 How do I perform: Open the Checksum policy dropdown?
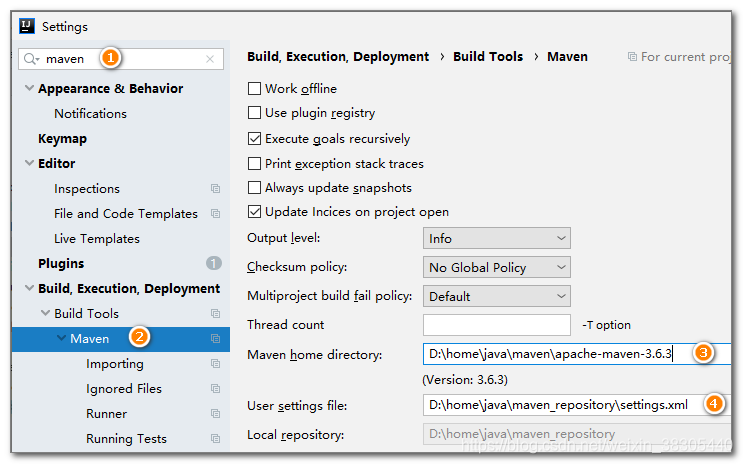tap(497, 267)
